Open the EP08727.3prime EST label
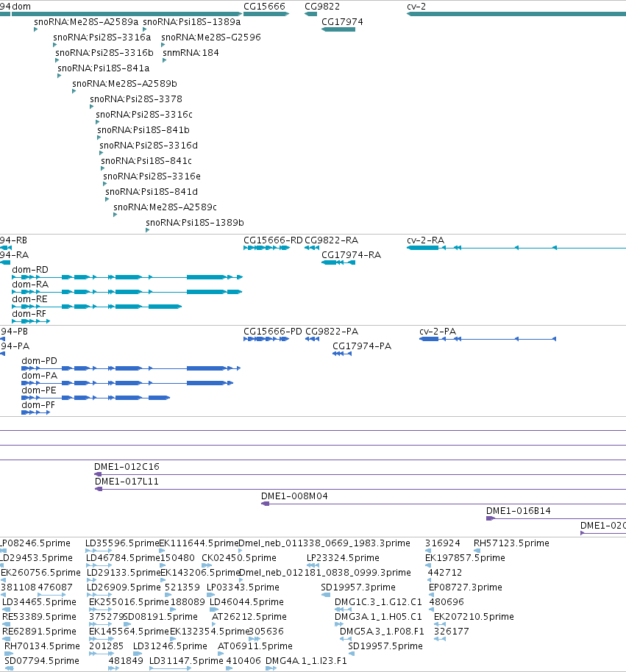The height and width of the screenshot is (672, 626). (465, 587)
